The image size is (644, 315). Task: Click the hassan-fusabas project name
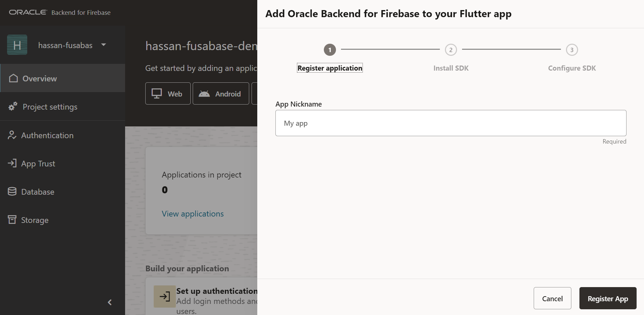coord(65,45)
